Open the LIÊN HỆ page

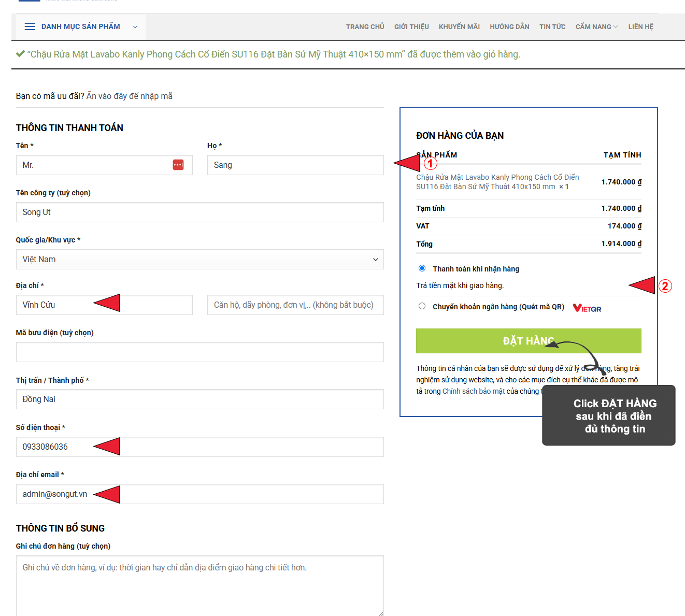[640, 26]
